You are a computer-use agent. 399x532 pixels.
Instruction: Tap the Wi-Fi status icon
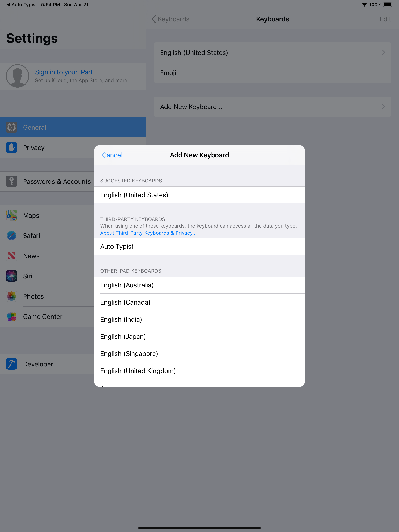[364, 4]
